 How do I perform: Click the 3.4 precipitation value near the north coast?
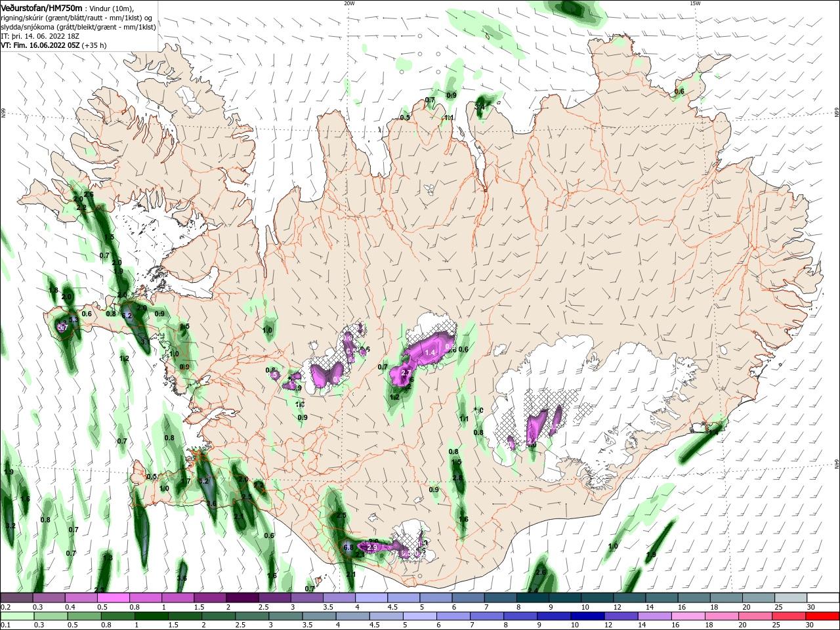(480, 106)
